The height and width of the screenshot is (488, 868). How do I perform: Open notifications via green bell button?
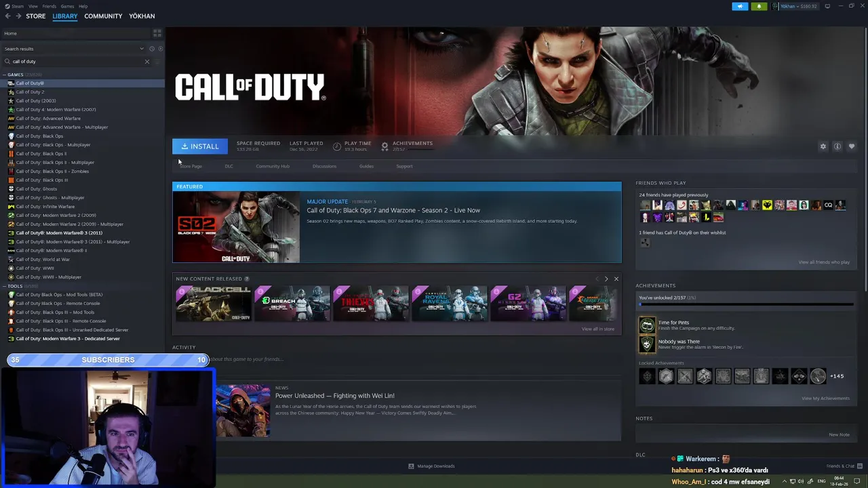tap(759, 6)
